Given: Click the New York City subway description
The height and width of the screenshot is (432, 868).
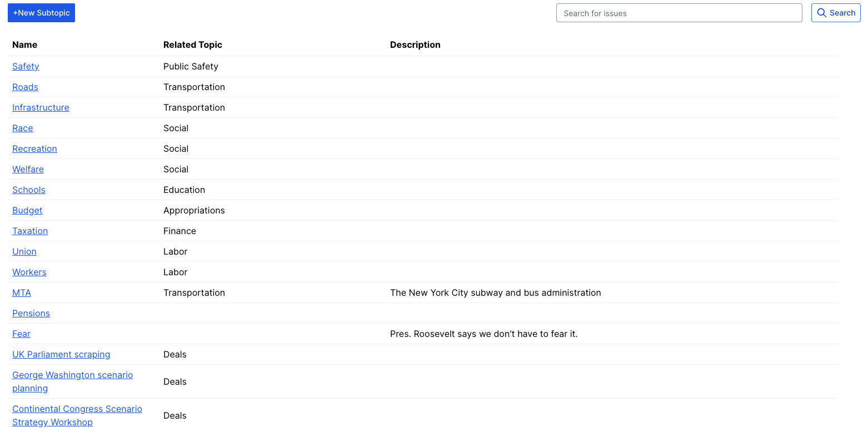Looking at the screenshot, I should click(496, 292).
